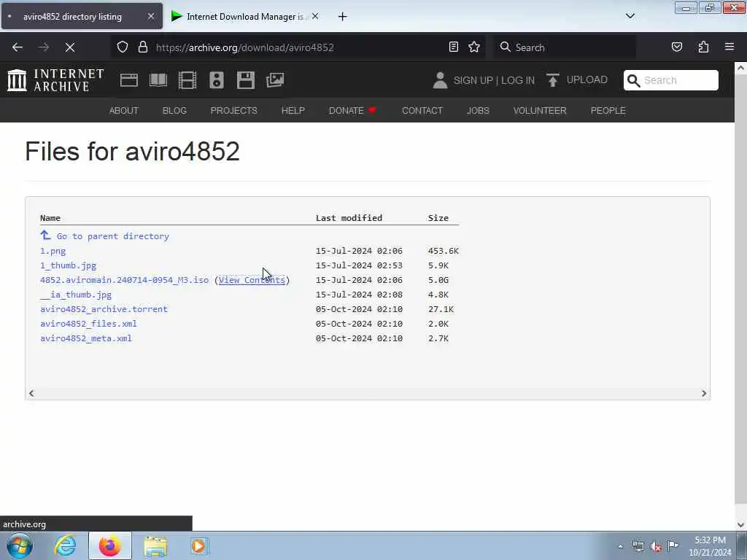Click the muted volume tray icon
The height and width of the screenshot is (560, 747).
(656, 547)
